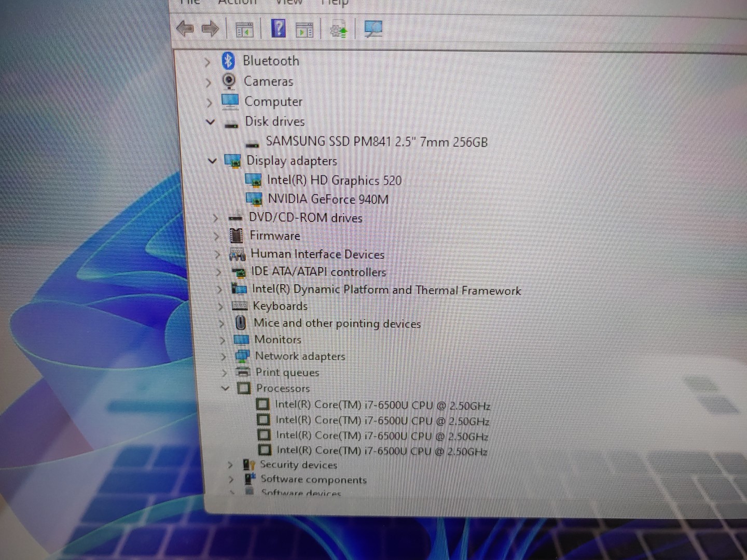This screenshot has height=560, width=747.
Task: Expand the Keyboards node
Action: (x=220, y=307)
